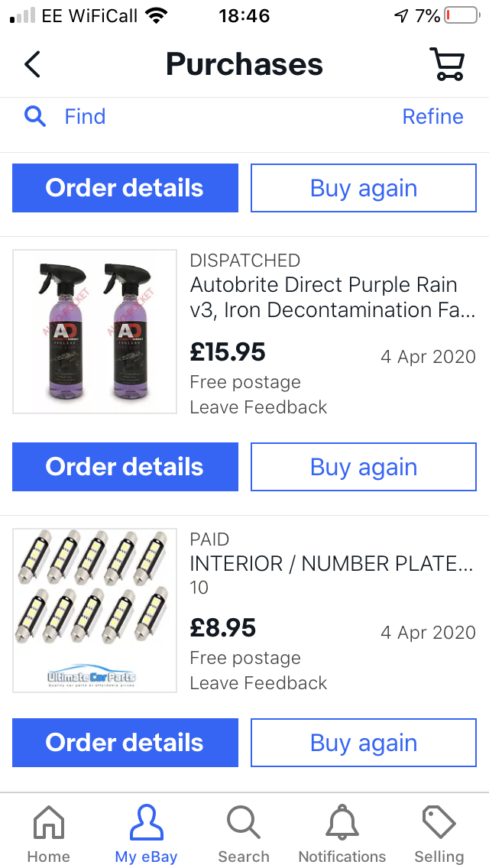This screenshot has width=489, height=868.
Task: Go to the Home tab icon
Action: (x=49, y=824)
